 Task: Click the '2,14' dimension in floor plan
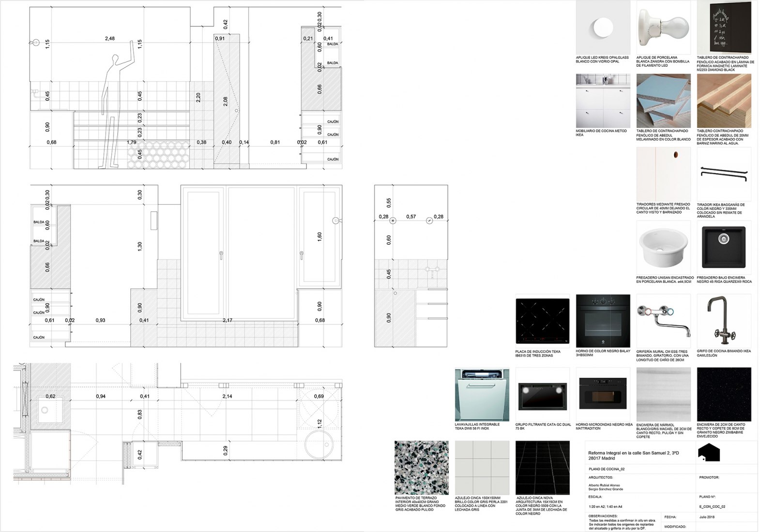click(x=227, y=396)
